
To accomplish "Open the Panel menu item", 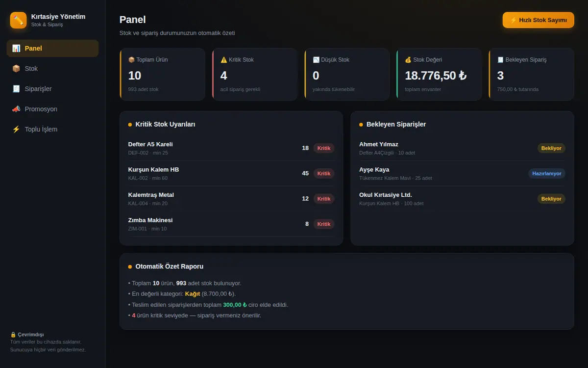I will click(x=52, y=48).
